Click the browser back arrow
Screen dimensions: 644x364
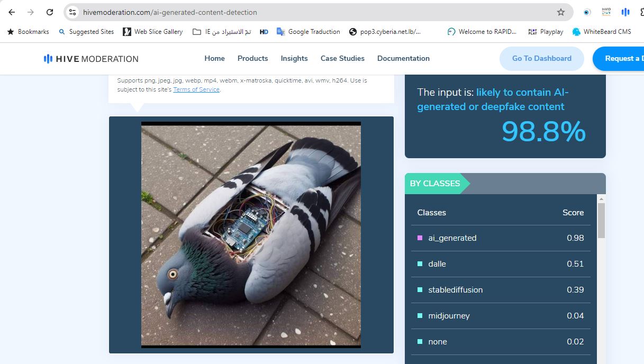[12, 12]
